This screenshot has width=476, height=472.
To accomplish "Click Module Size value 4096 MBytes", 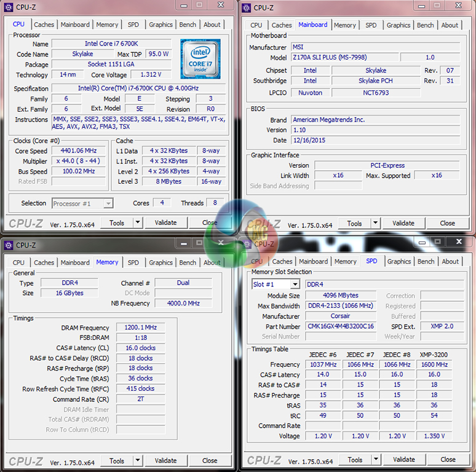I will pyautogui.click(x=341, y=295).
